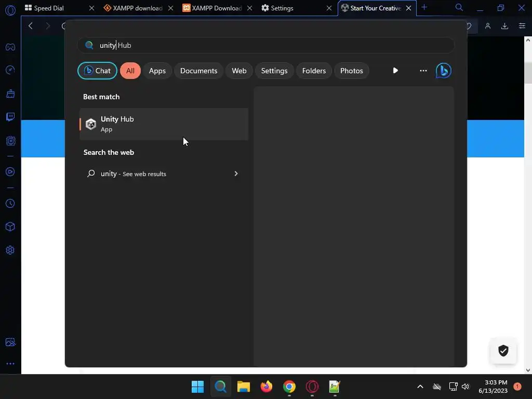Close the Settings tab
The image size is (532, 399).
pyautogui.click(x=329, y=8)
